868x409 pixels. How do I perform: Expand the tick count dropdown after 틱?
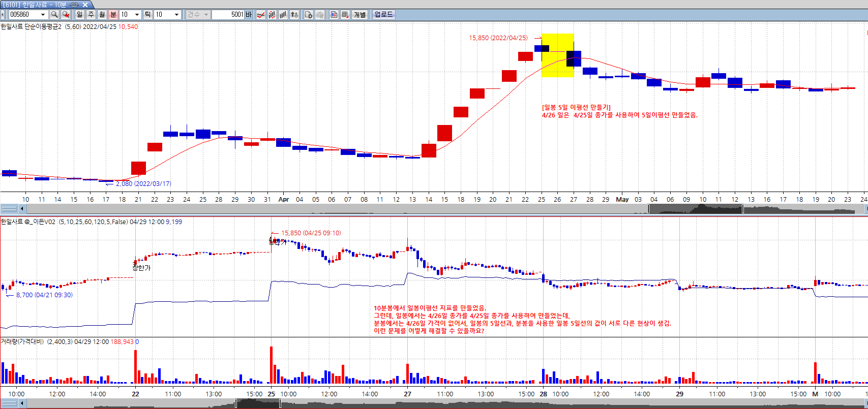[176, 15]
